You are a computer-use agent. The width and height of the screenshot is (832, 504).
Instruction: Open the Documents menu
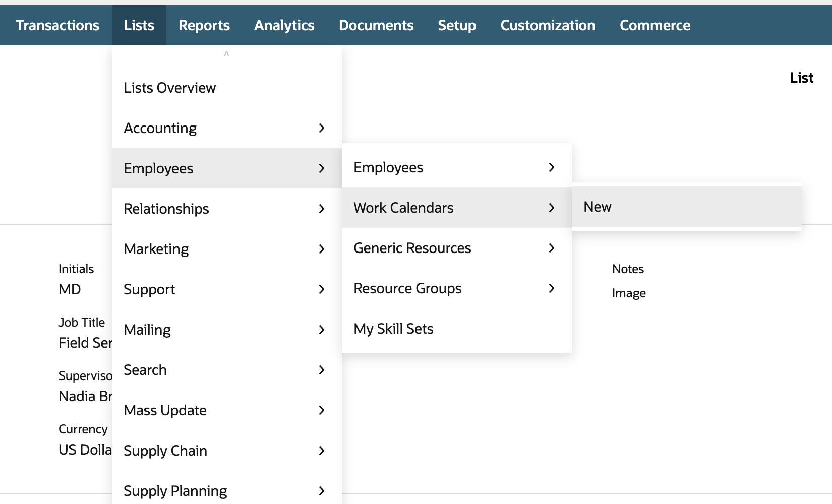click(x=376, y=25)
